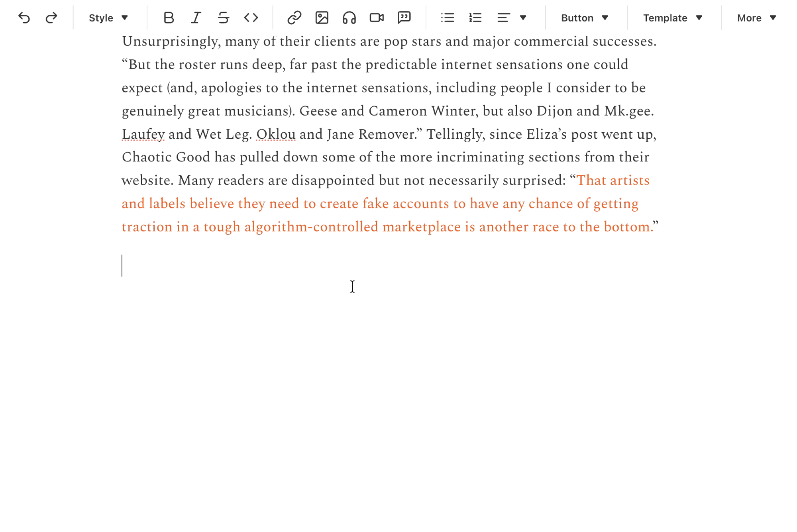Click the orange linked quote text
This screenshot has width=797, height=532.
pos(379,204)
